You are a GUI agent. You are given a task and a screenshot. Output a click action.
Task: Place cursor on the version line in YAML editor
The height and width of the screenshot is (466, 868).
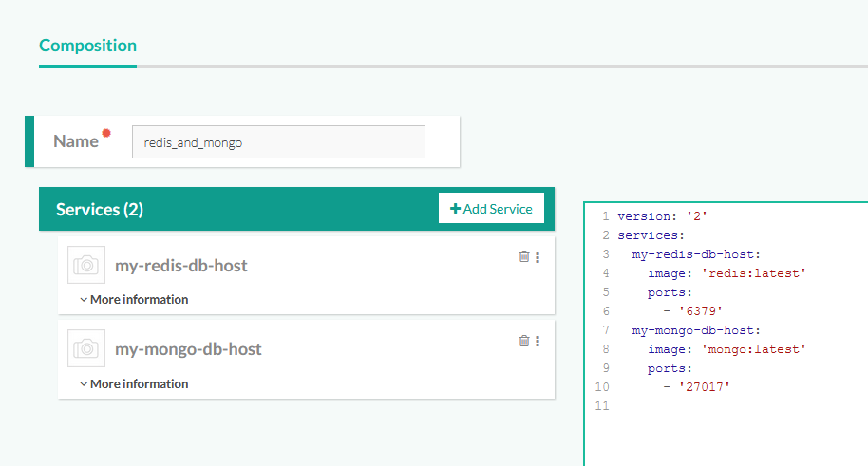[x=662, y=216]
